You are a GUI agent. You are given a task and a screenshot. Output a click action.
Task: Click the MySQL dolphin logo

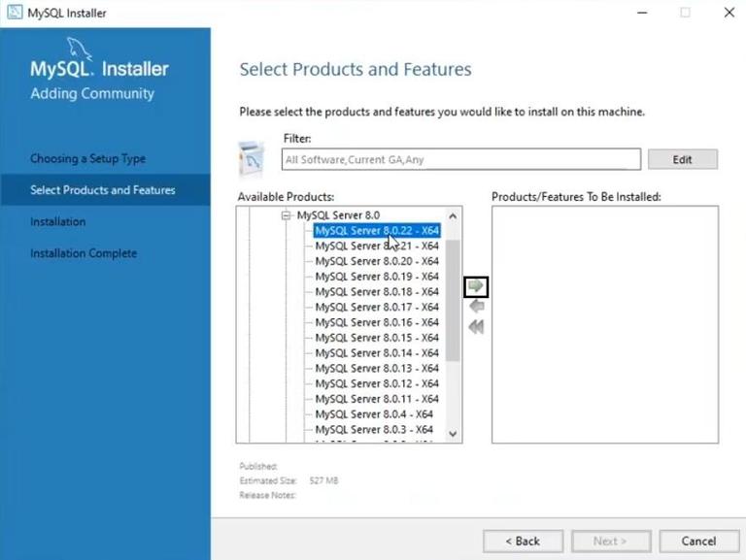coord(79,48)
